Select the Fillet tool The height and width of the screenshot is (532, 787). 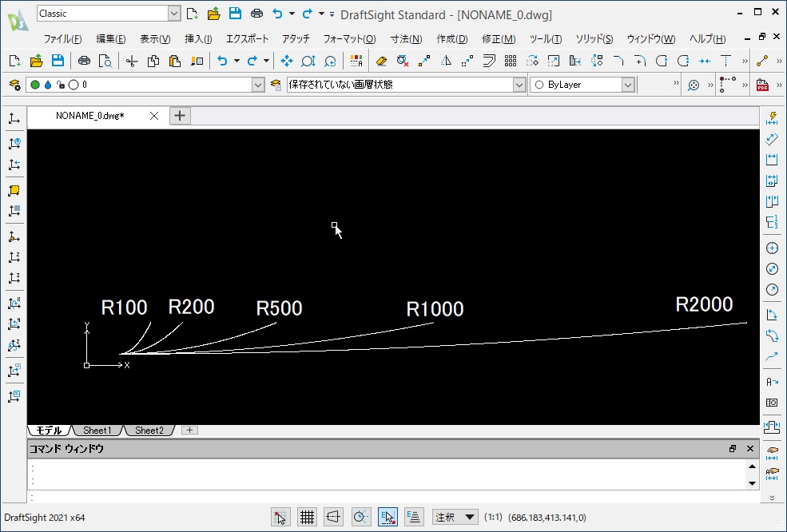point(640,62)
